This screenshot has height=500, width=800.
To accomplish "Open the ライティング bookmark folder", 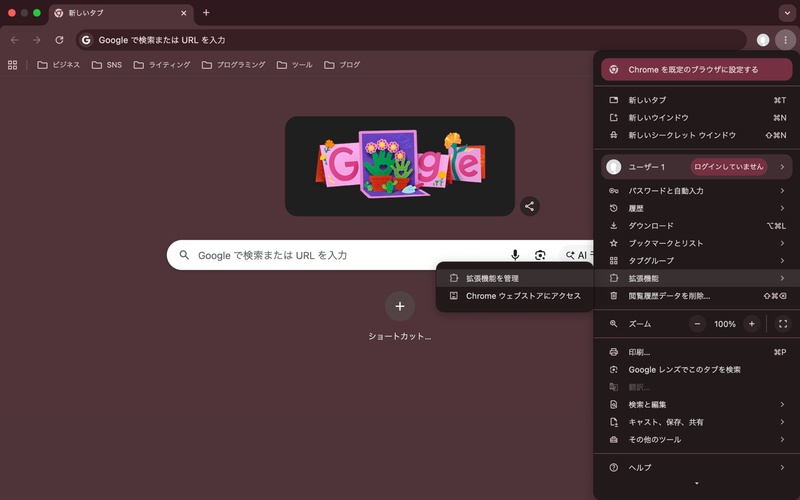I will pyautogui.click(x=162, y=65).
